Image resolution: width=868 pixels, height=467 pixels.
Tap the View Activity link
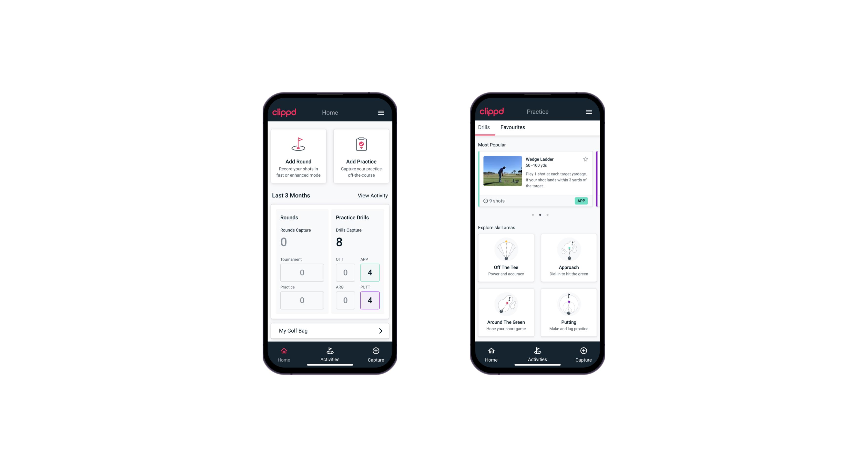pos(372,195)
